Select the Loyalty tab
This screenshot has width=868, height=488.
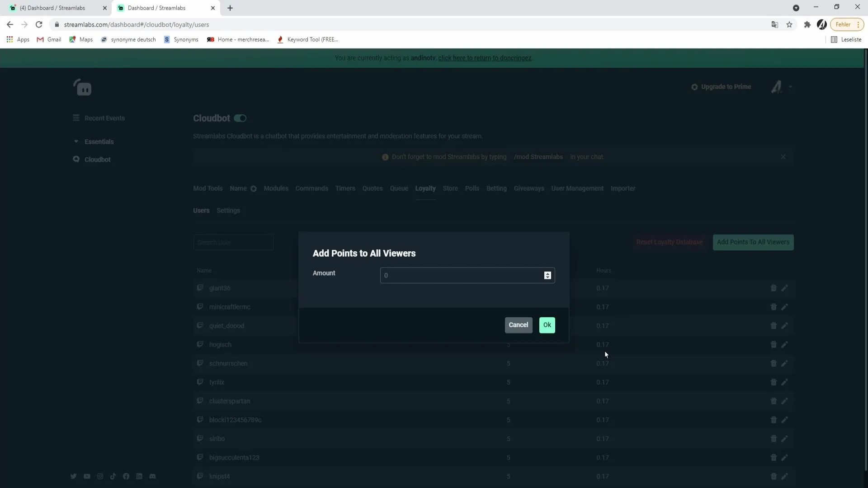tap(425, 188)
